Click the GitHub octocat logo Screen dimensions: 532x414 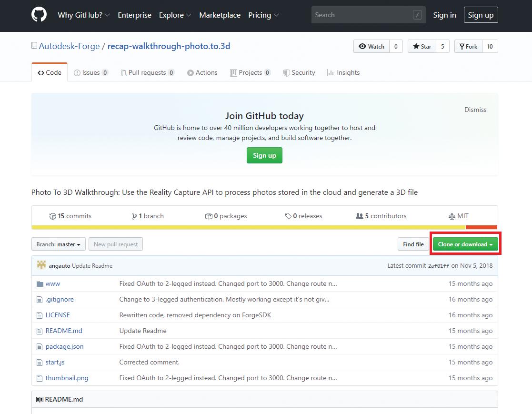tap(39, 15)
